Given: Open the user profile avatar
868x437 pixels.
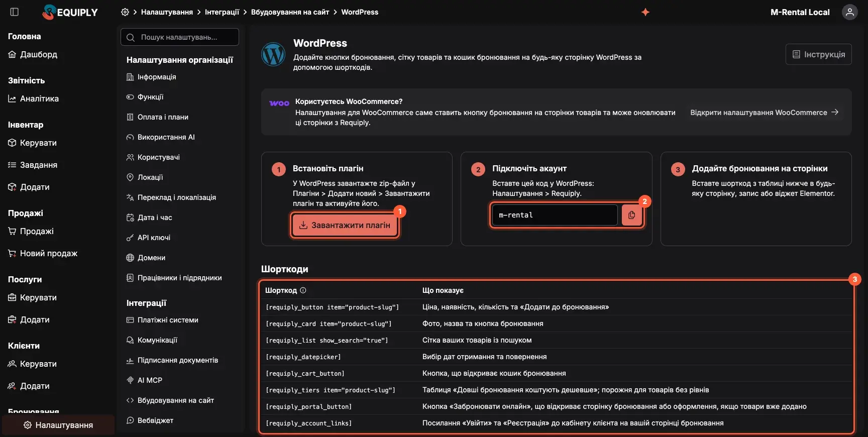Looking at the screenshot, I should click(x=849, y=12).
